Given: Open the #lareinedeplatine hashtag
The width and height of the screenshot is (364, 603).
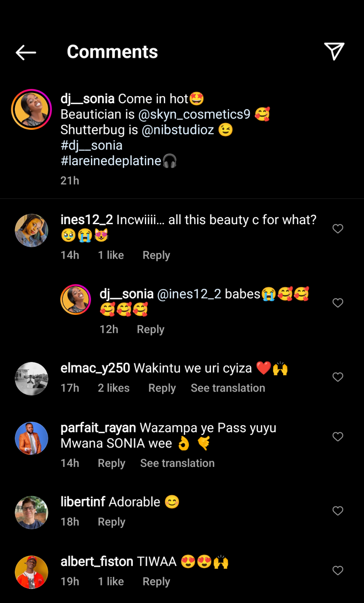Looking at the screenshot, I should (x=111, y=161).
